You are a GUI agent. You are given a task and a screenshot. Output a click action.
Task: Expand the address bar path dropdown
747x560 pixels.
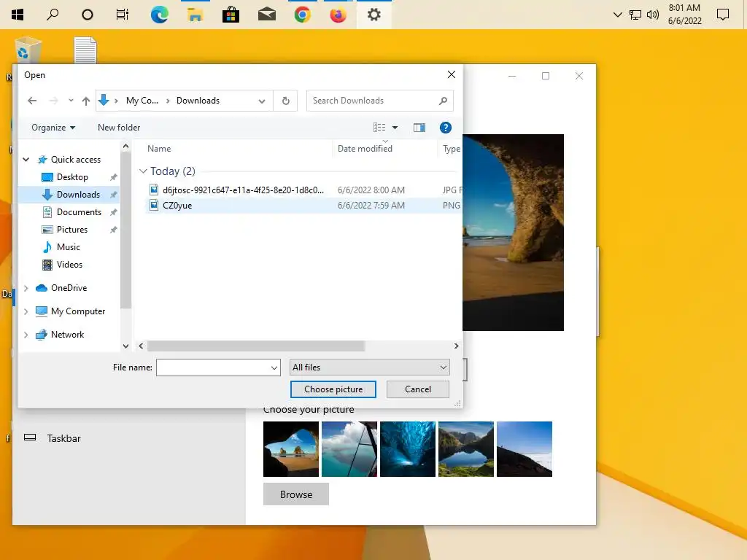coord(262,101)
